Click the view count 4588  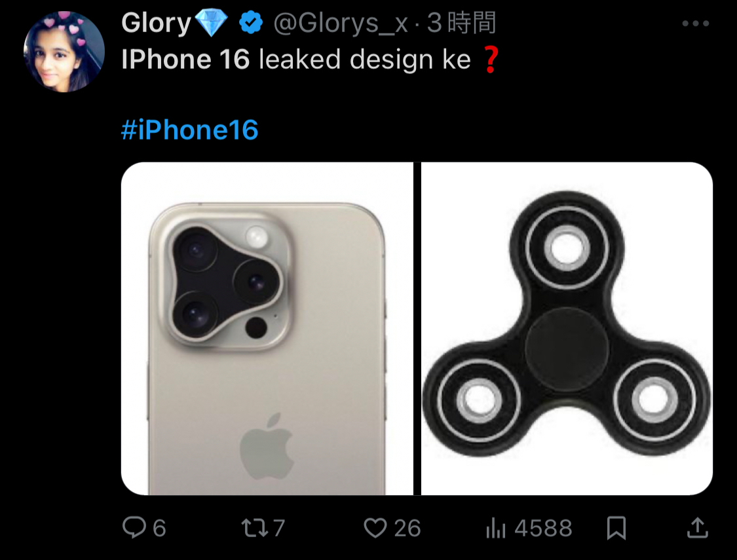543,528
